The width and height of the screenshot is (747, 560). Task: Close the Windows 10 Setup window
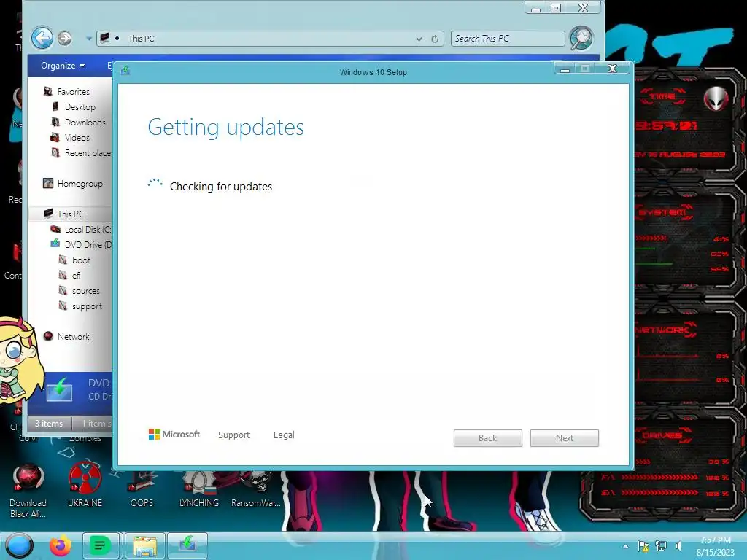coord(612,69)
